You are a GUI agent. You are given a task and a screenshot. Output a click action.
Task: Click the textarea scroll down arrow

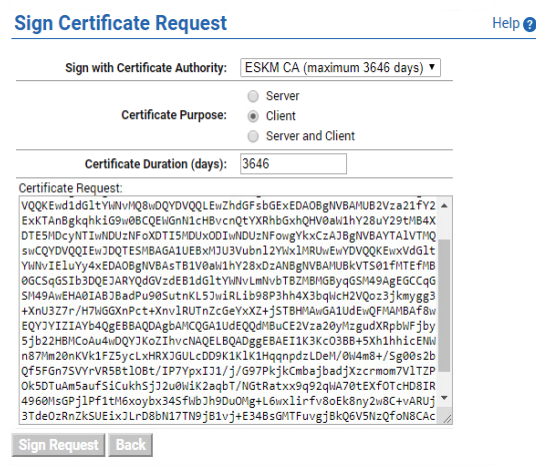point(444,398)
